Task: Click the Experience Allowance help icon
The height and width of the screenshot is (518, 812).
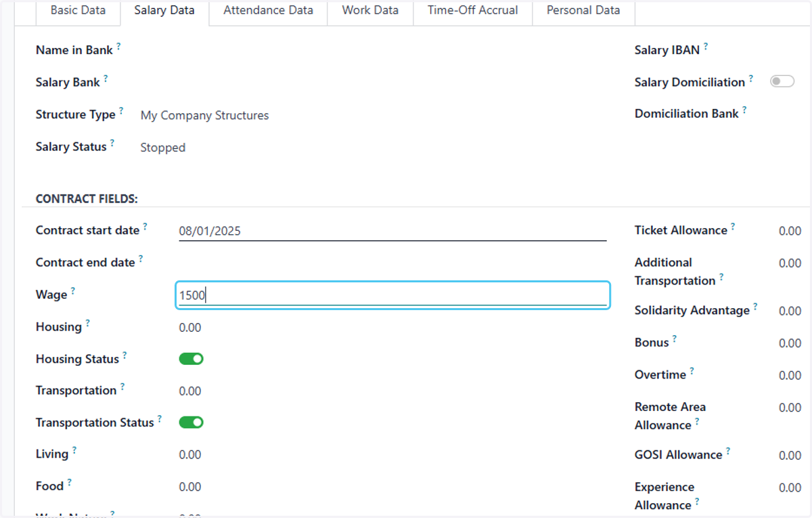Action: (697, 501)
